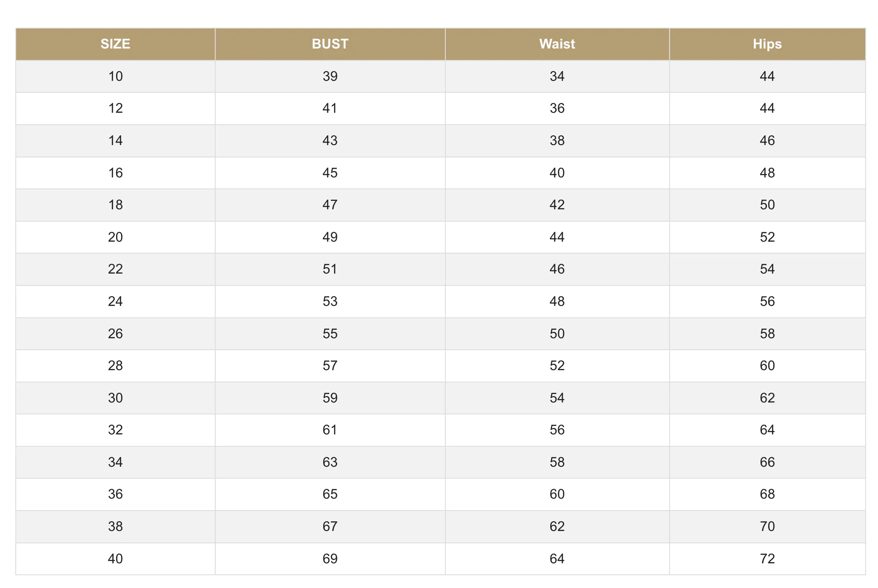Click bust value 55
The width and height of the screenshot is (878, 588).
coord(330,334)
